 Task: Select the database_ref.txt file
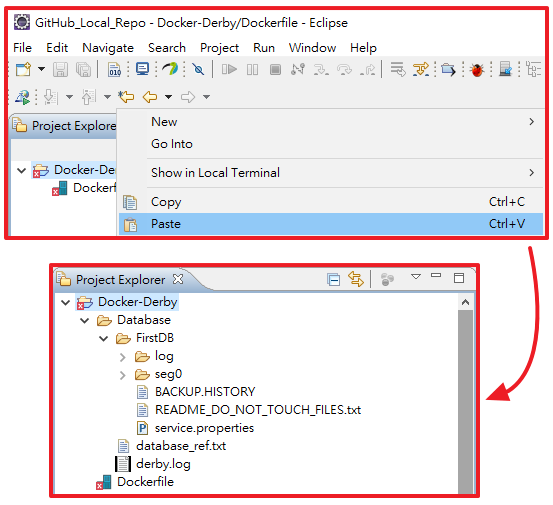(181, 446)
